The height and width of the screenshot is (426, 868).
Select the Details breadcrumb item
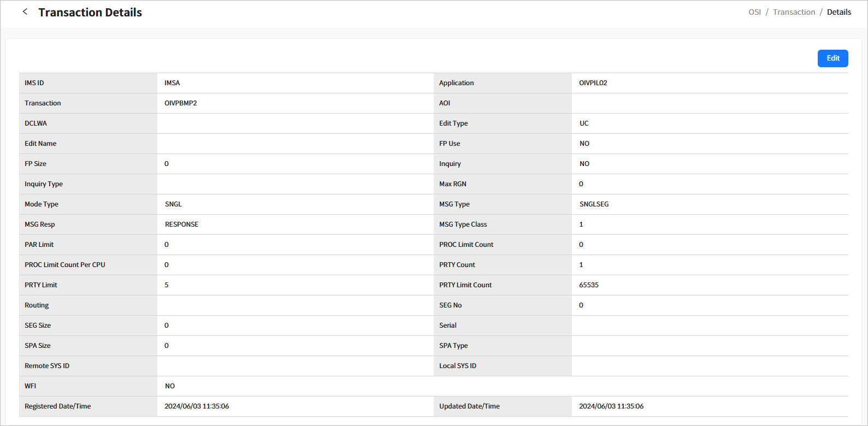(839, 12)
